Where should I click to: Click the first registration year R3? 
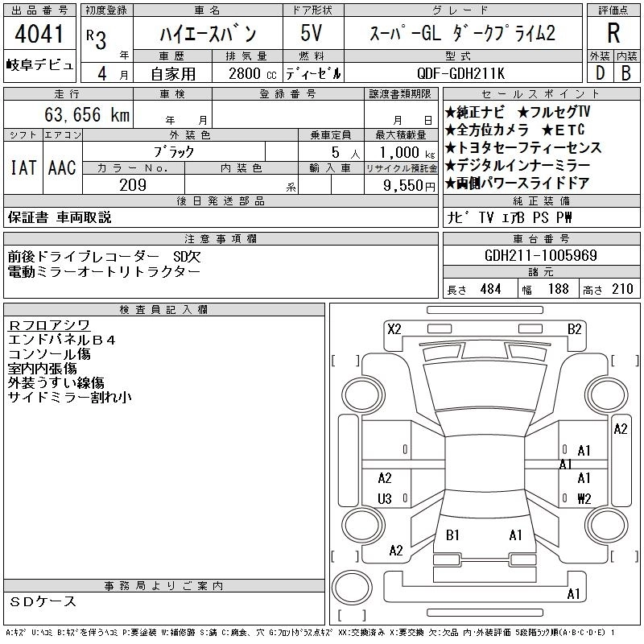(x=97, y=39)
